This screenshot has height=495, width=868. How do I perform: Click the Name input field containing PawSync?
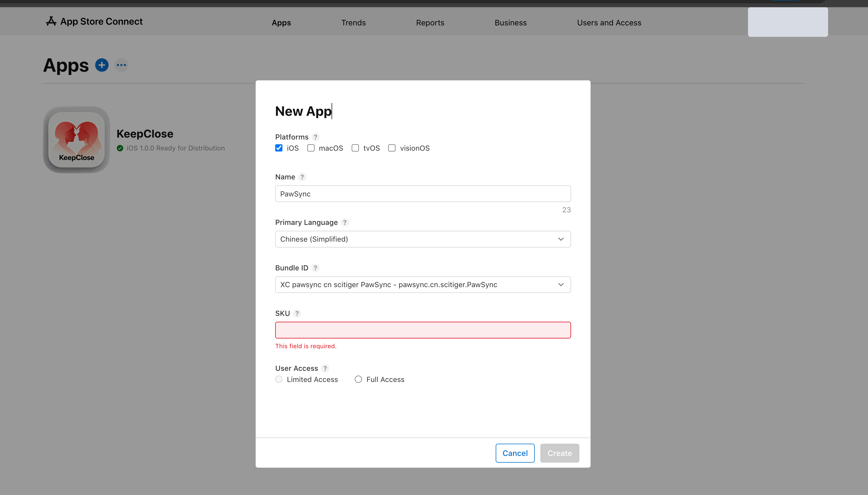tap(423, 194)
